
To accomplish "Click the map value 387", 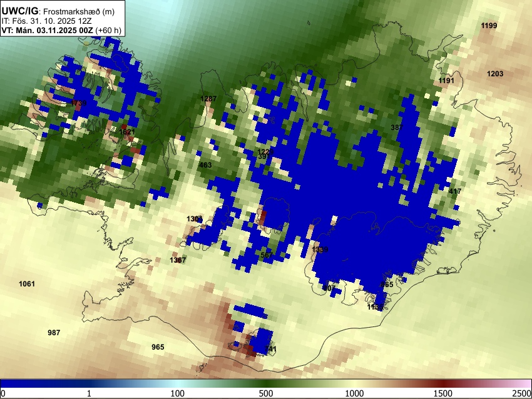I will coord(397,128).
